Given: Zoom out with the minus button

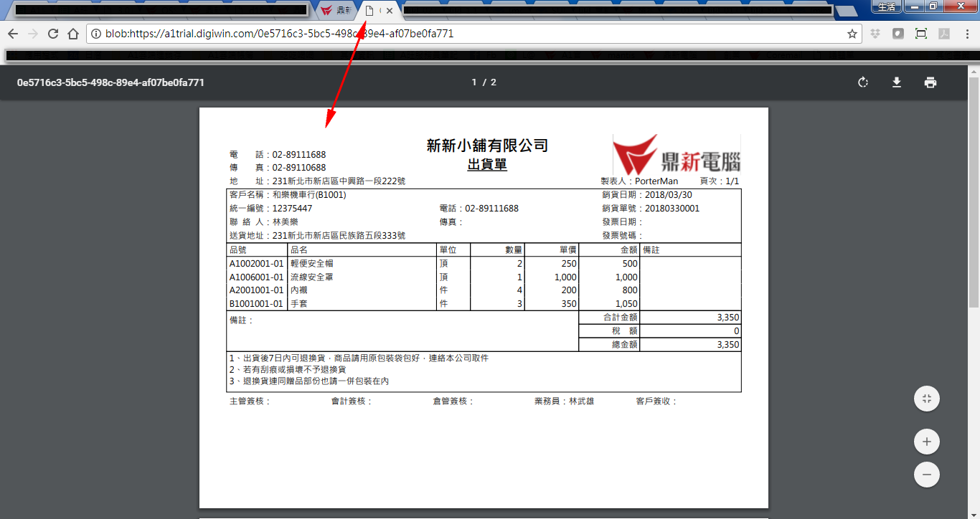Looking at the screenshot, I should coord(927,475).
